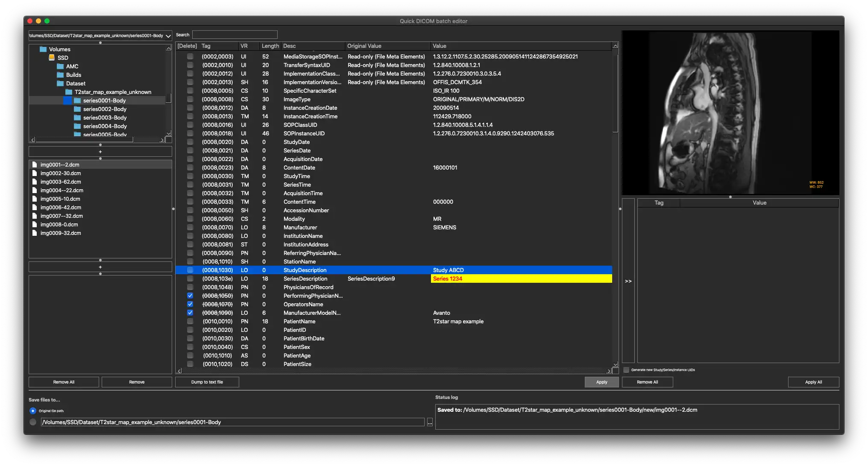Click the Delete column header icon
This screenshot has width=868, height=466.
coord(187,45)
